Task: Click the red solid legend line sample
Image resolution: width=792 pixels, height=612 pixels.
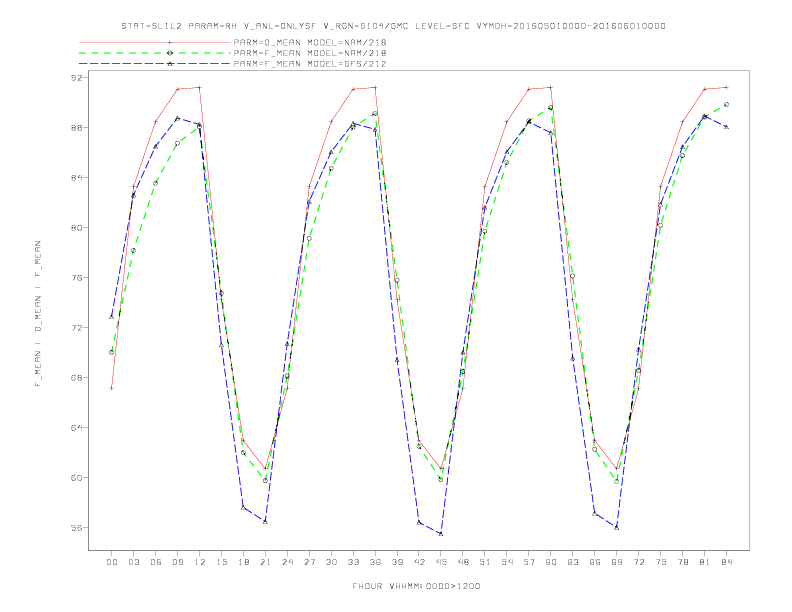Action: click(155, 43)
